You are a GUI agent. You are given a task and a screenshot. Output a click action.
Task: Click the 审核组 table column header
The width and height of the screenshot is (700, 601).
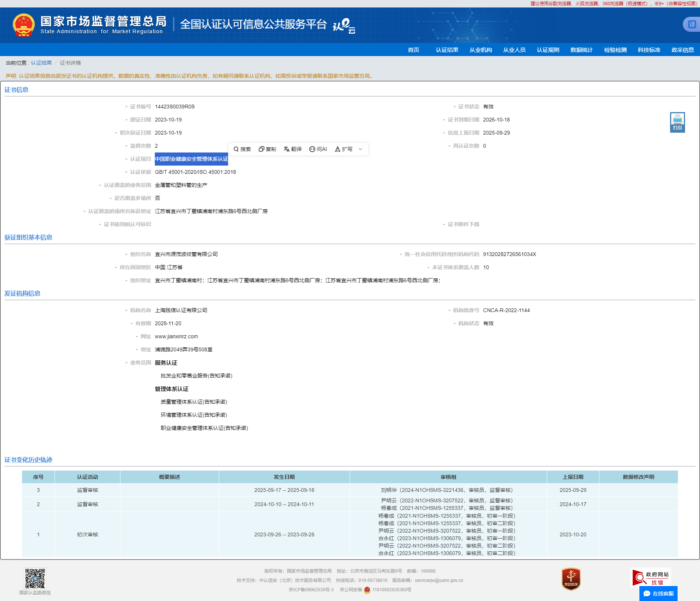(448, 477)
